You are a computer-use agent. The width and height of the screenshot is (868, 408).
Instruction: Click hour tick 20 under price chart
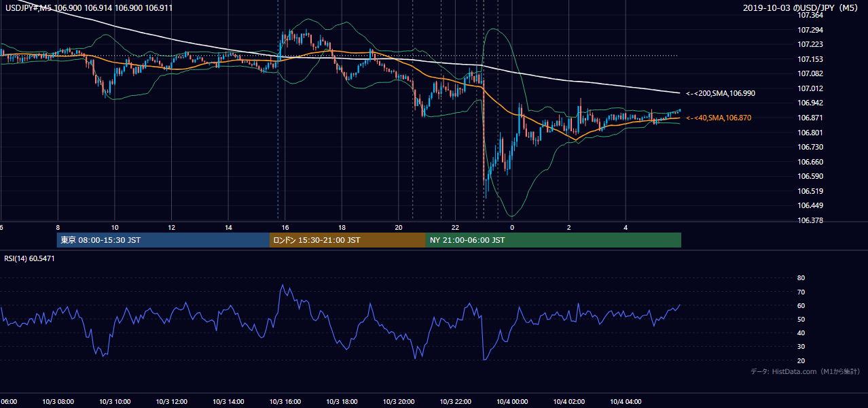pos(399,227)
